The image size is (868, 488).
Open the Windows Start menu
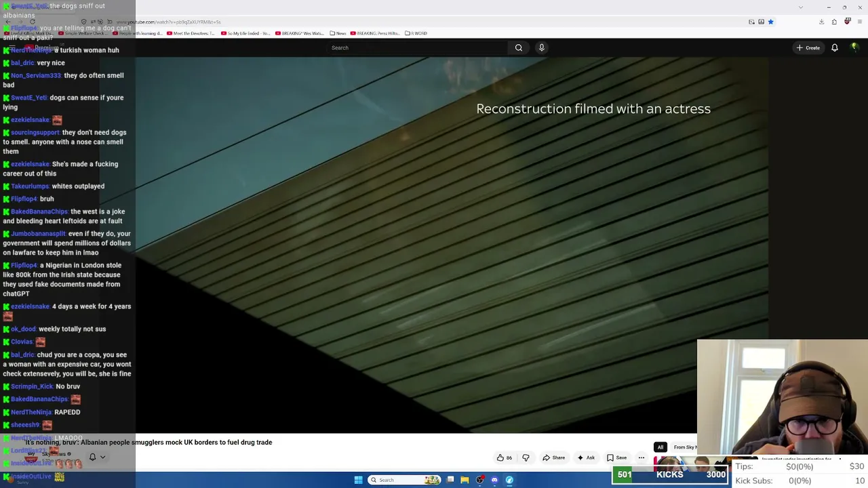pos(358,480)
